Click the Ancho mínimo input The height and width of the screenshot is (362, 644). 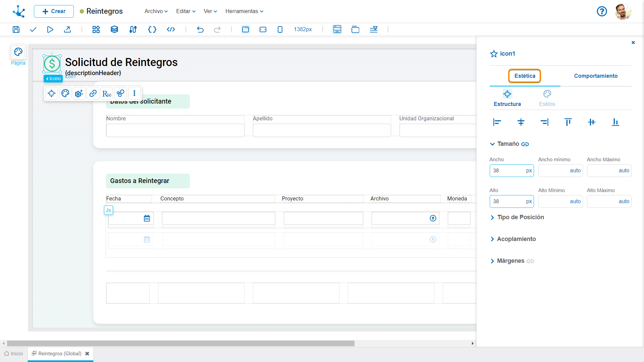click(x=560, y=171)
